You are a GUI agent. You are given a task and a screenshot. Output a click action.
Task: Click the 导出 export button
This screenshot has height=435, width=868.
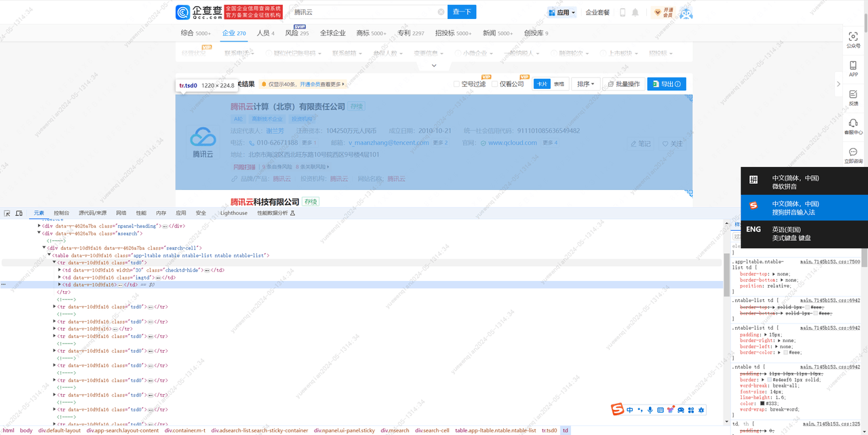668,83
